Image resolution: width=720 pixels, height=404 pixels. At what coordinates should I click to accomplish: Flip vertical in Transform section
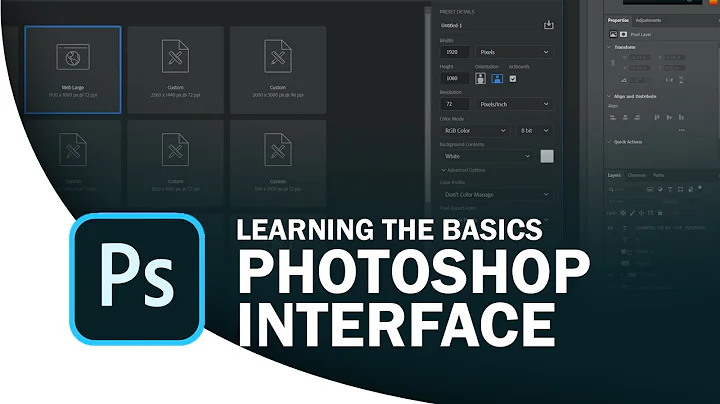[x=681, y=80]
